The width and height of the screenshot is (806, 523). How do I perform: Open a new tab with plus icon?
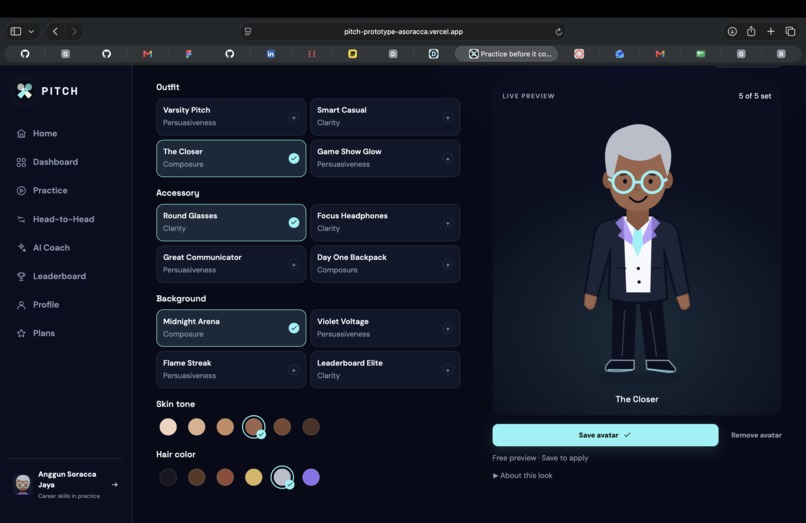click(771, 31)
